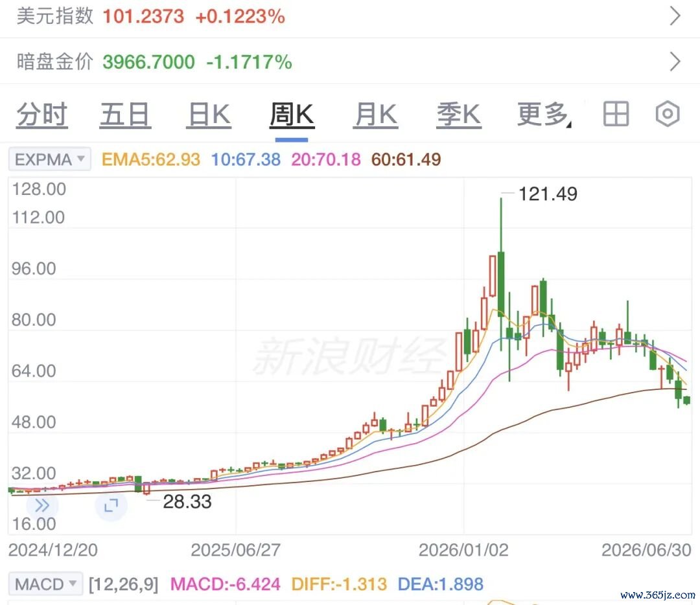
Task: Open the 美元指数 detail chevron arrow
Action: click(675, 16)
